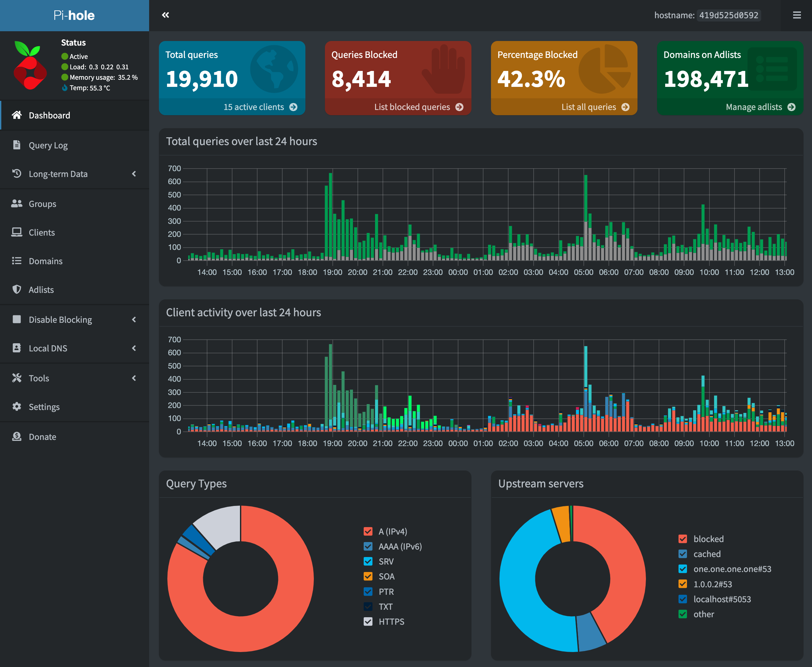Uncheck blocked in Upstream servers legend
812x667 pixels.
pos(683,539)
